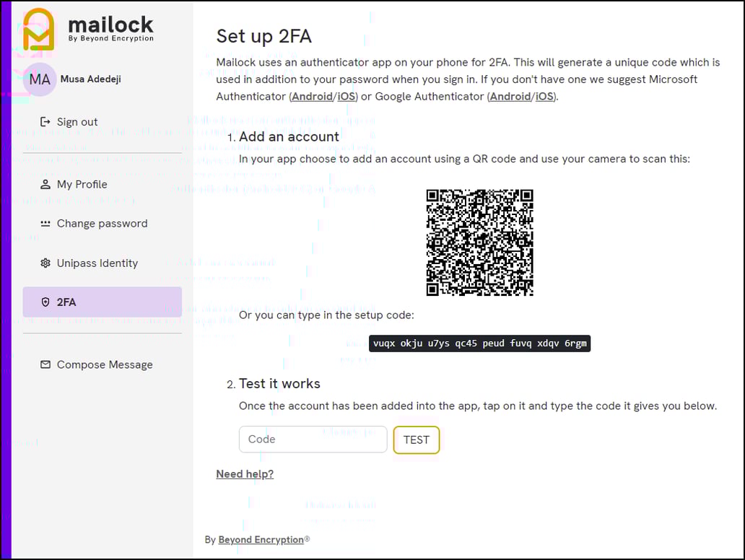Image resolution: width=745 pixels, height=560 pixels.
Task: Select the 2FA shield icon
Action: (x=45, y=302)
